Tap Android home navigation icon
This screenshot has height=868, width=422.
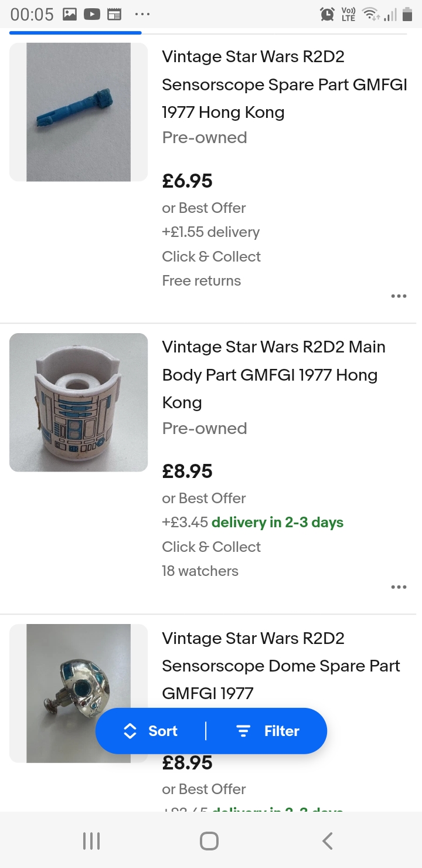(209, 841)
